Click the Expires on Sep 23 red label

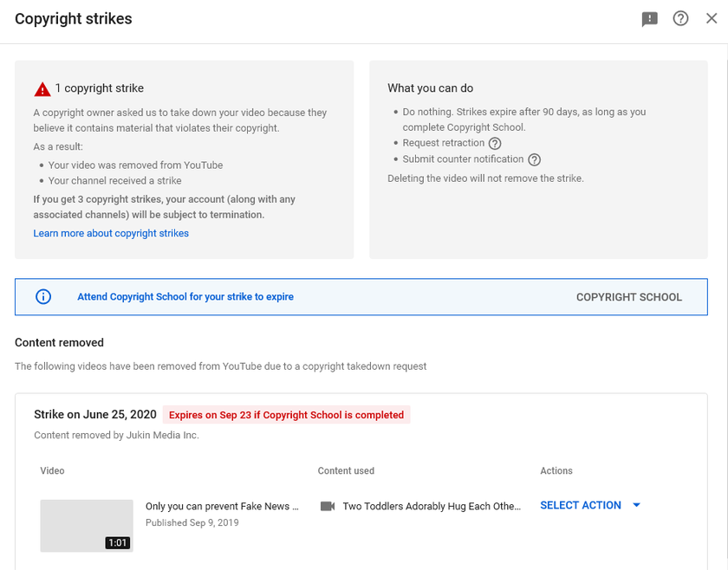[287, 415]
